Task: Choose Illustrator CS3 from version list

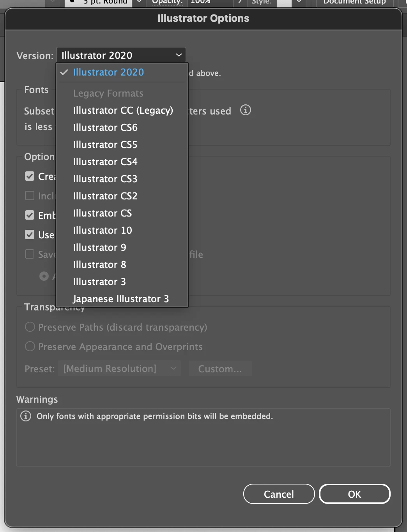Action: pos(122,179)
